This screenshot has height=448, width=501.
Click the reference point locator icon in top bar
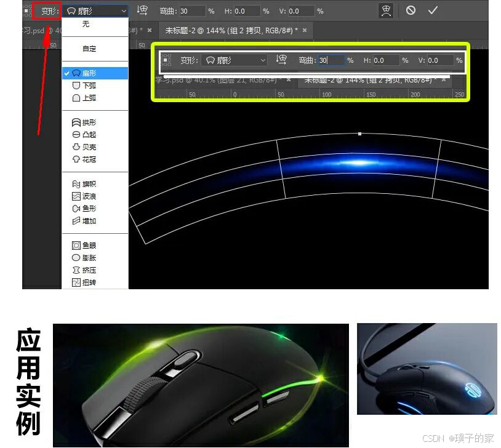coord(26,11)
